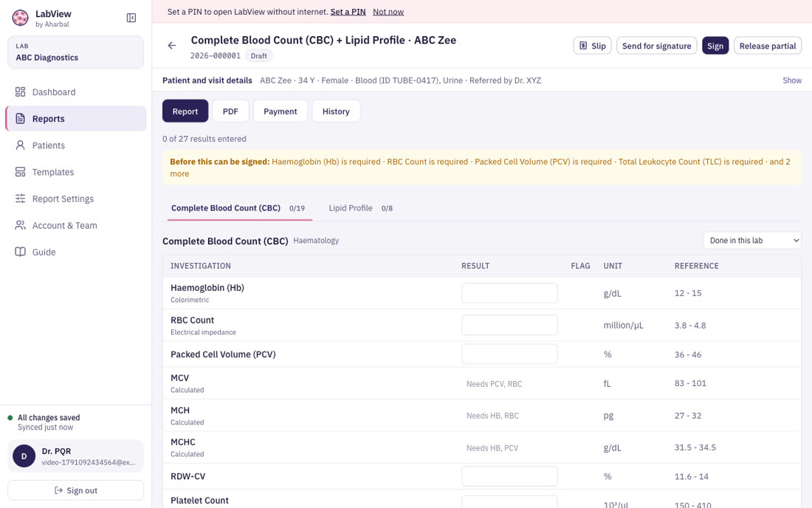Viewport: 812px width, 508px height.
Task: Click the LabView logo icon
Action: click(x=20, y=18)
